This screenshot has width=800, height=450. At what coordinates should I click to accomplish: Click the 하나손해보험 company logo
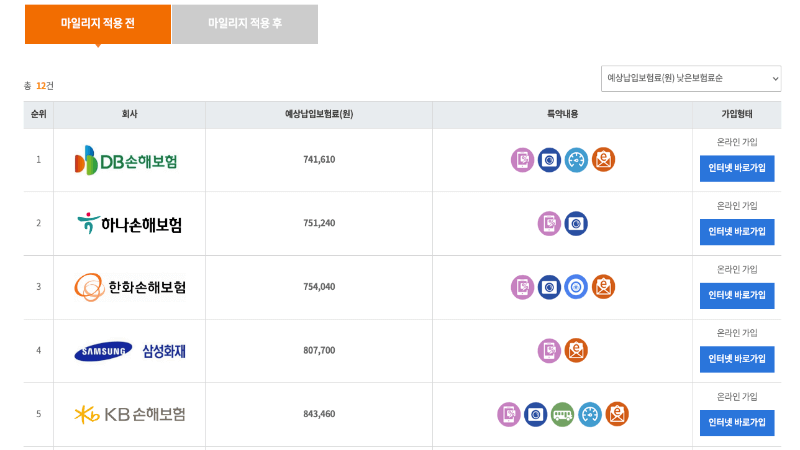pyautogui.click(x=130, y=224)
